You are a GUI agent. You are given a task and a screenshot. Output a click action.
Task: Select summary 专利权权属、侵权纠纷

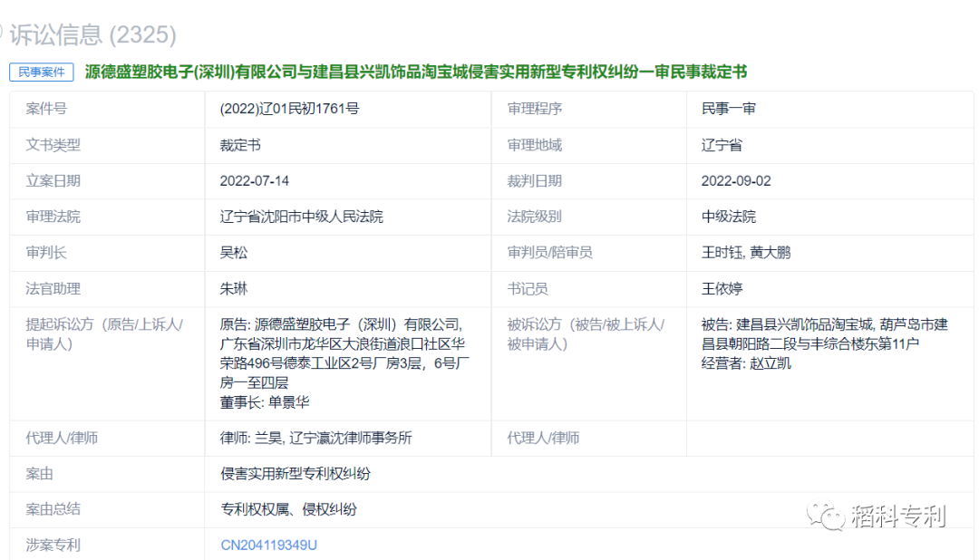pos(288,509)
